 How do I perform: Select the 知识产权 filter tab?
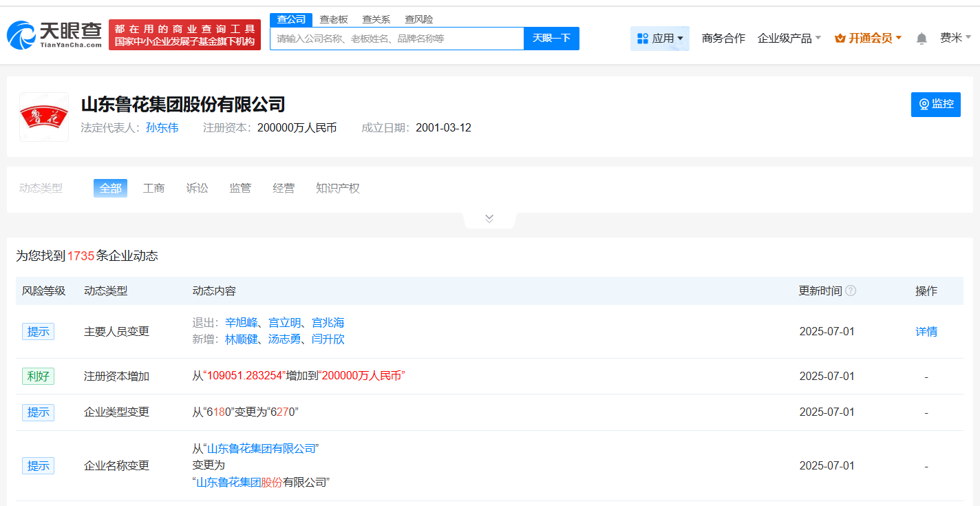click(337, 188)
